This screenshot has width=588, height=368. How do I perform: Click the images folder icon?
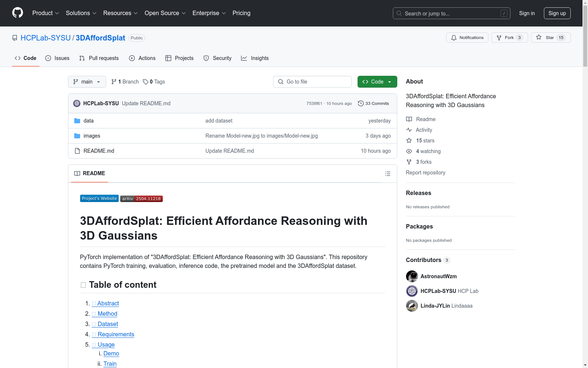[77, 136]
